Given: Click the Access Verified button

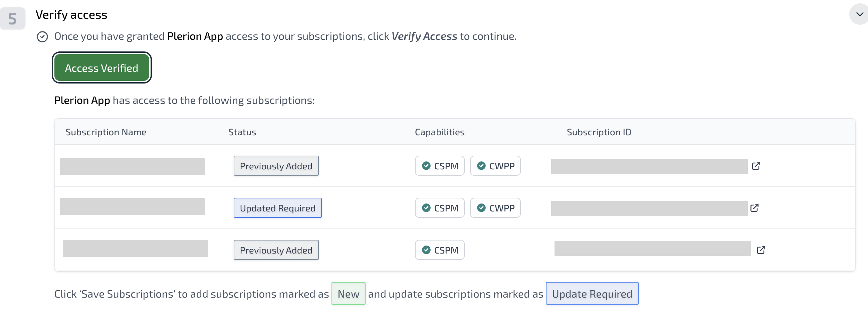Looking at the screenshot, I should 101,68.
